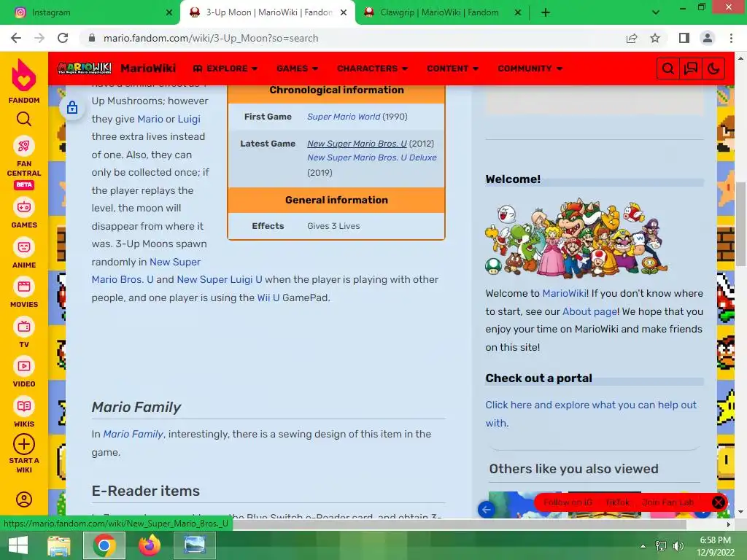The image size is (747, 560).
Task: Expand the Characters dropdown menu
Action: [x=373, y=69]
